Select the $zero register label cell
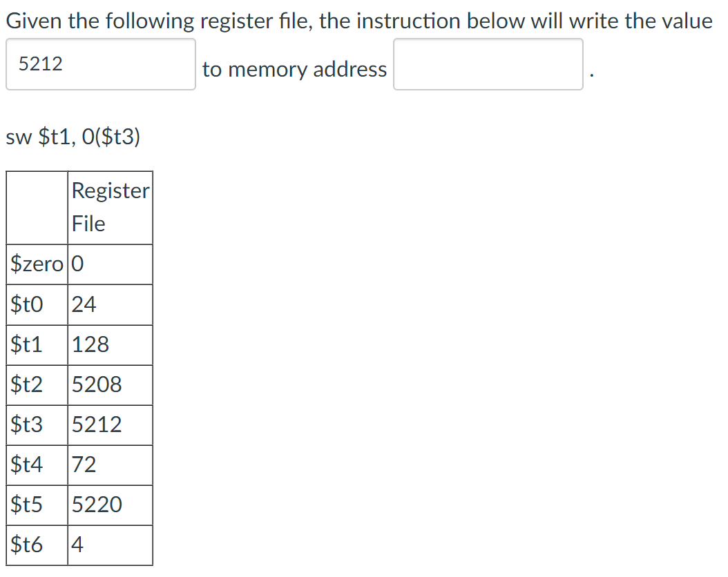The width and height of the screenshot is (728, 577). click(33, 264)
